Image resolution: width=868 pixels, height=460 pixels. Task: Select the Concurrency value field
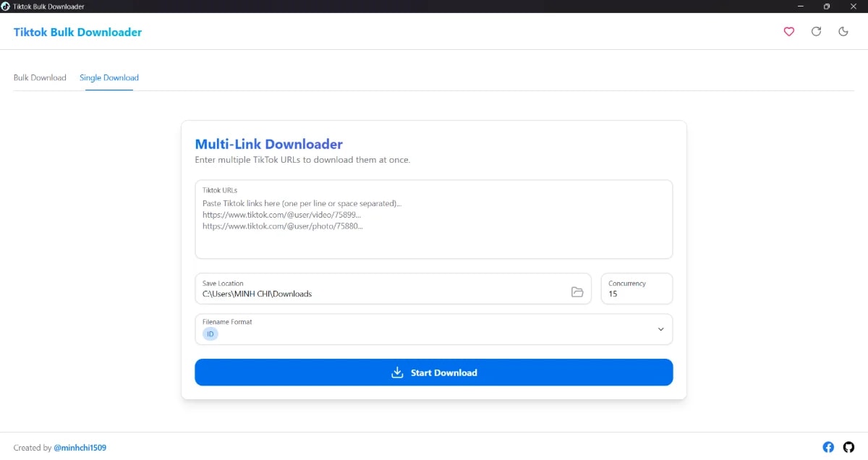(x=635, y=294)
